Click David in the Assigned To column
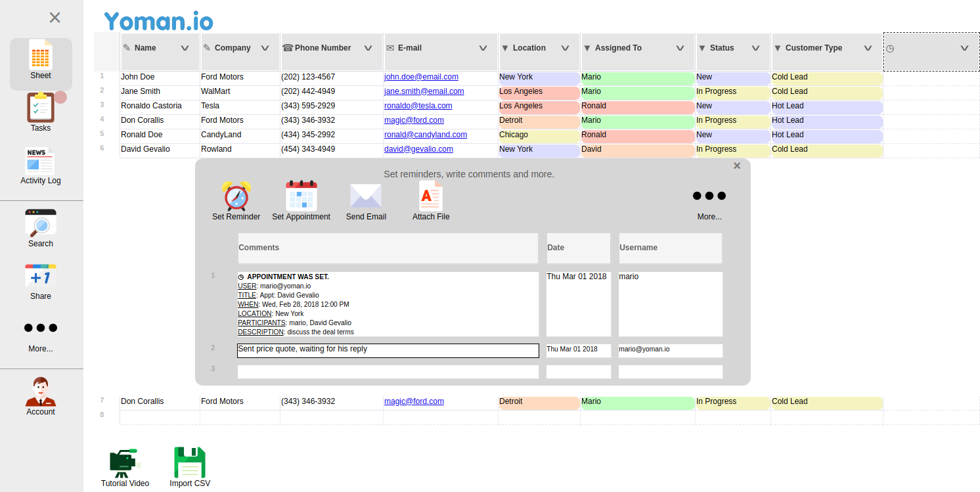Image resolution: width=980 pixels, height=492 pixels. (638, 150)
